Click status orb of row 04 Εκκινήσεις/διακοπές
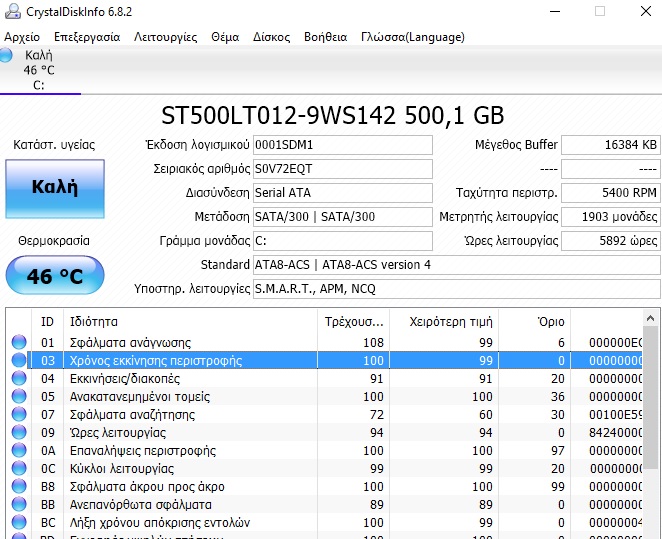Screen dimensions: 662x539 click(x=19, y=378)
